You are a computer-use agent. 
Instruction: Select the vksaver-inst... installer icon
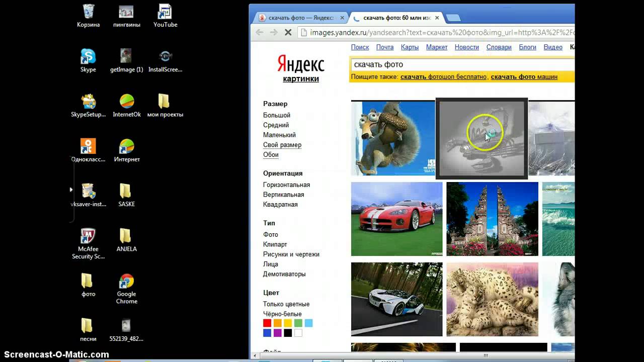(88, 195)
